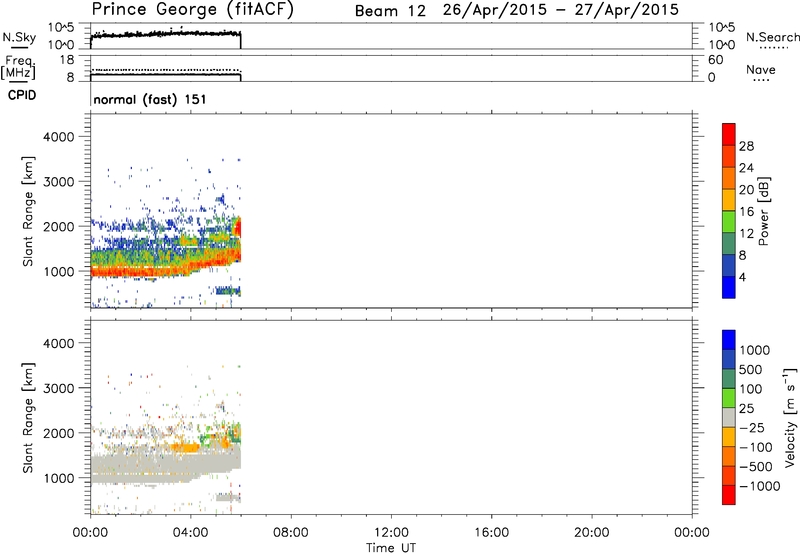The width and height of the screenshot is (800, 554).
Task: Click the '60' Nave axis tick label
Action: point(715,60)
